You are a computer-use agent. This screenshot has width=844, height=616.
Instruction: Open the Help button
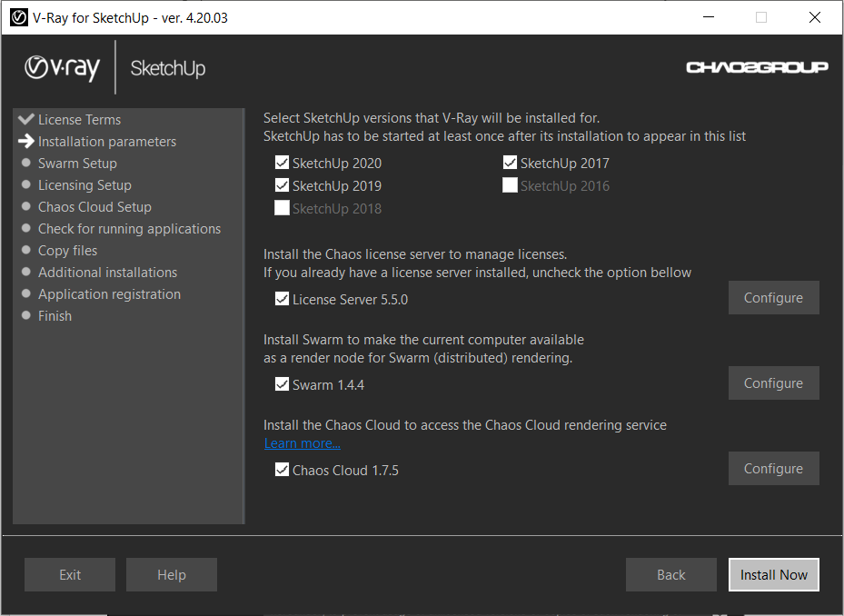172,574
